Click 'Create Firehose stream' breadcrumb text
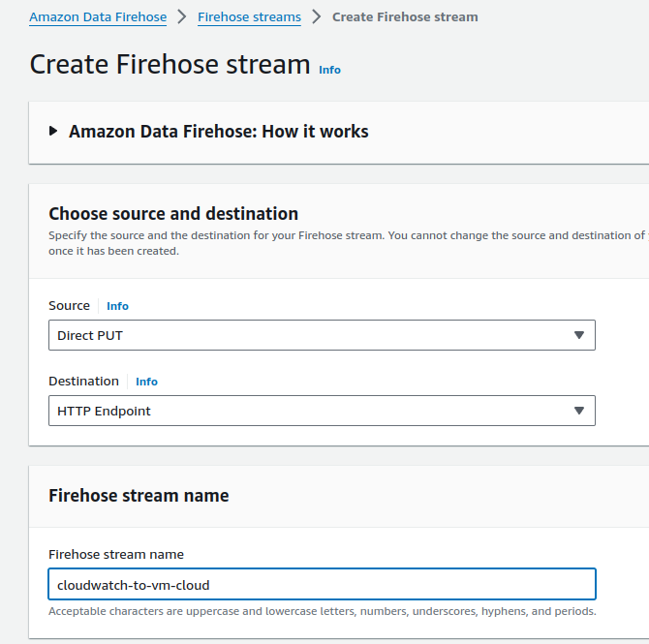Screen dimensions: 649x644 pos(405,17)
